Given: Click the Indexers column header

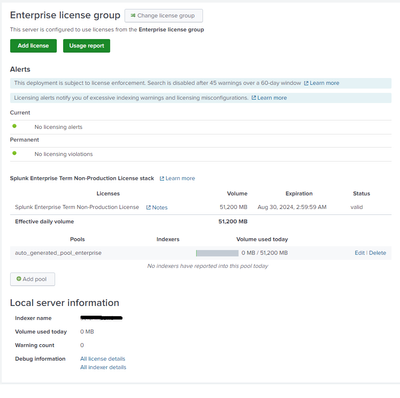Looking at the screenshot, I should coord(168,239).
